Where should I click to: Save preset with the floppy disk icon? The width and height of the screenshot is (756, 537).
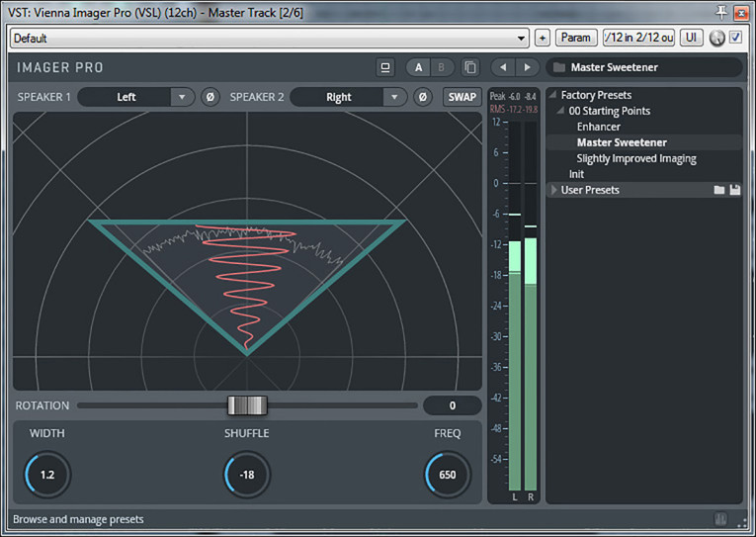(735, 190)
